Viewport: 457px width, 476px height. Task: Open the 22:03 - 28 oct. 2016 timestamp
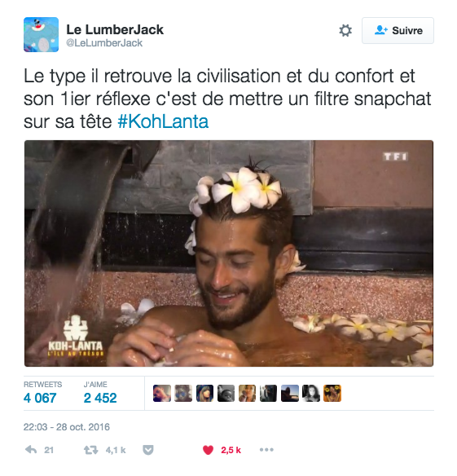67,427
